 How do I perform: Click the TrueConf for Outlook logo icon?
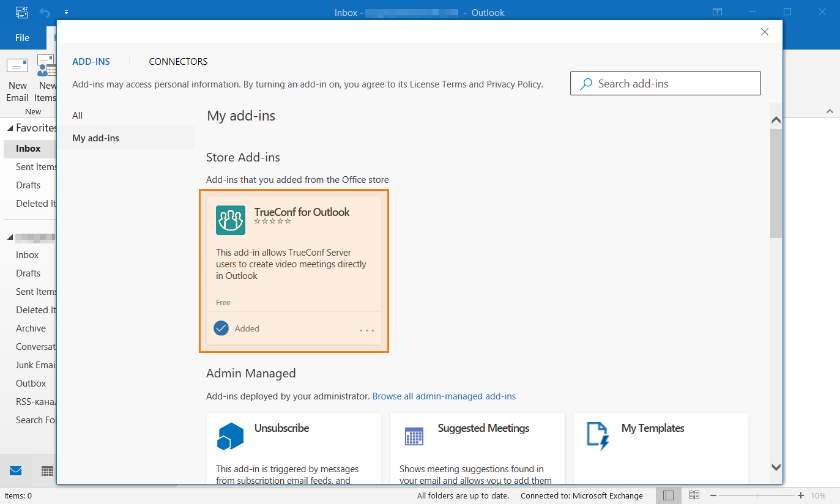pos(231,220)
